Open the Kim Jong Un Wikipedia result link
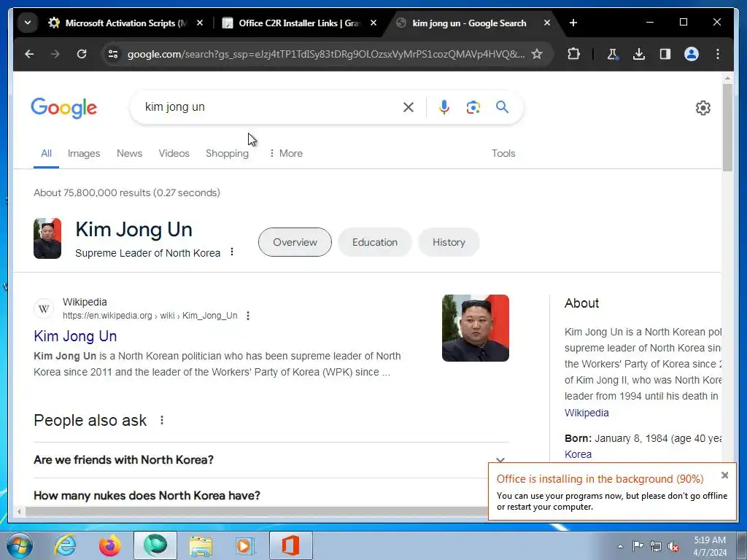The image size is (747, 560). (x=75, y=336)
